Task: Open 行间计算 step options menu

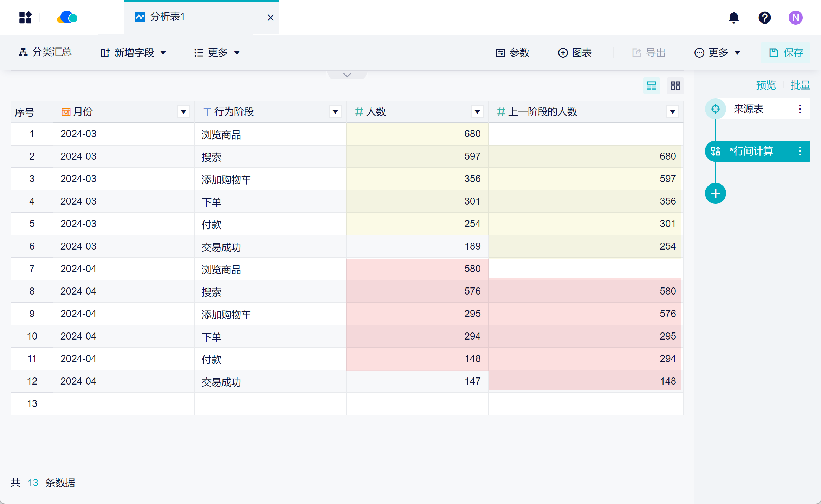Action: (800, 151)
